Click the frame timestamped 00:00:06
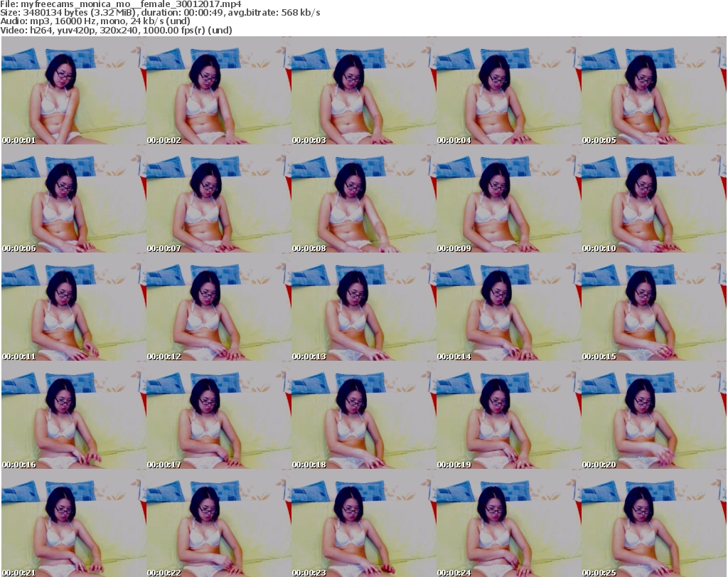Image resolution: width=728 pixels, height=577 pixels. 74,198
